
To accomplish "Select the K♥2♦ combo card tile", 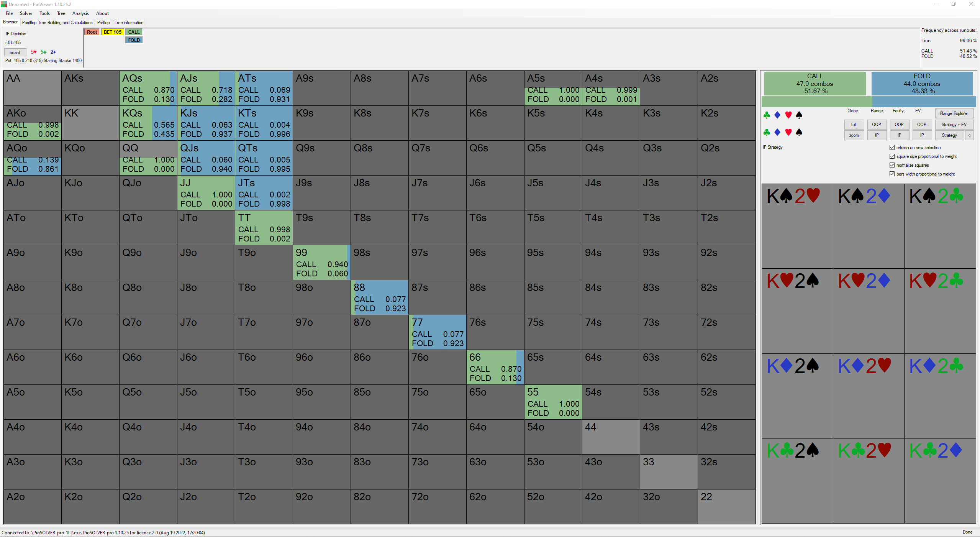I will coord(868,310).
